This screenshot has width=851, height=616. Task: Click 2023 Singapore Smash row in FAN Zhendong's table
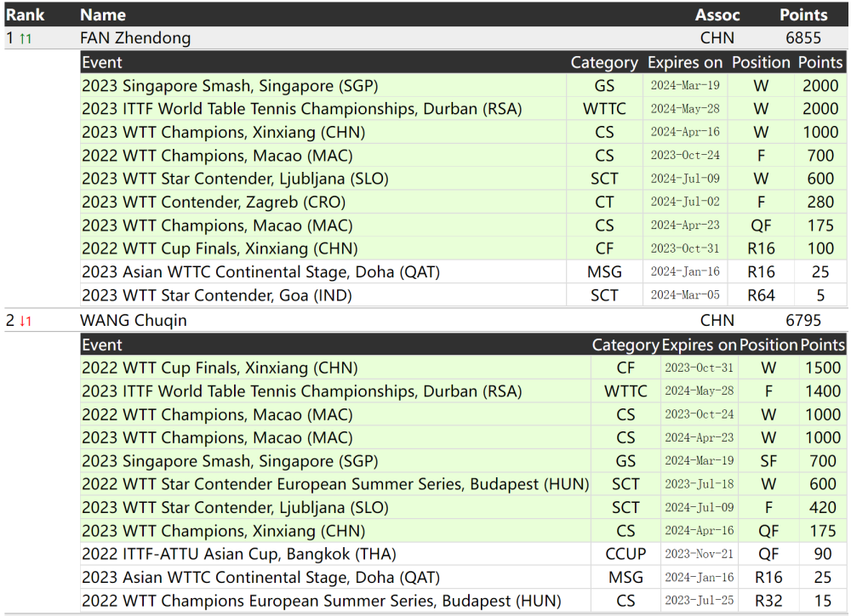(463, 86)
